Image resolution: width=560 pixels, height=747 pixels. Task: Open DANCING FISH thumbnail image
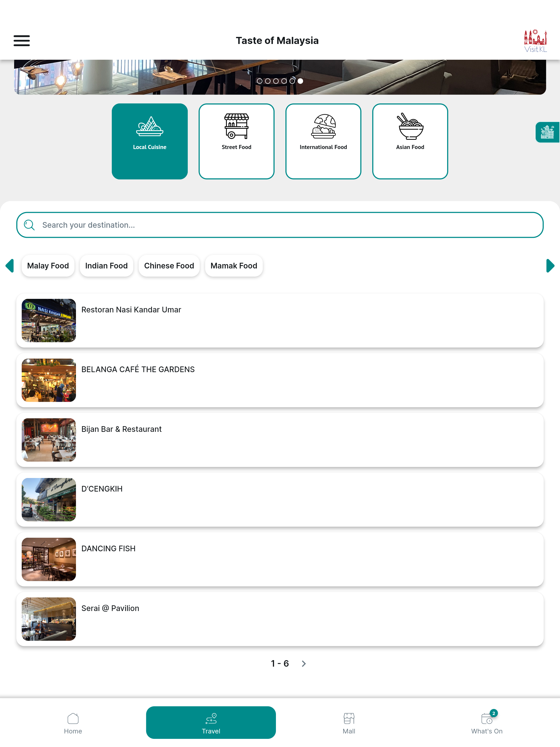pos(49,560)
